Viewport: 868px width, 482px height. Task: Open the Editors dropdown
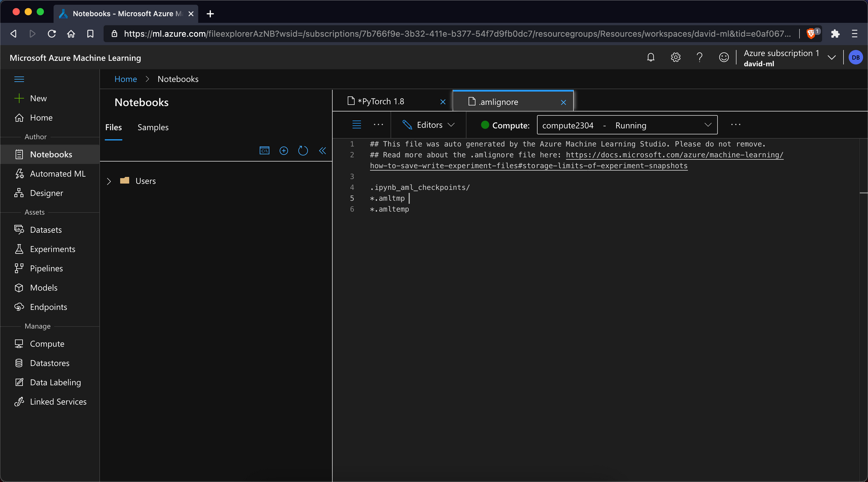(428, 125)
